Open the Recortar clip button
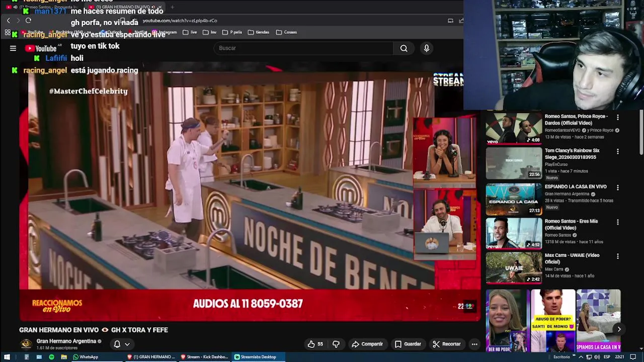The image size is (644, 362). pyautogui.click(x=447, y=344)
